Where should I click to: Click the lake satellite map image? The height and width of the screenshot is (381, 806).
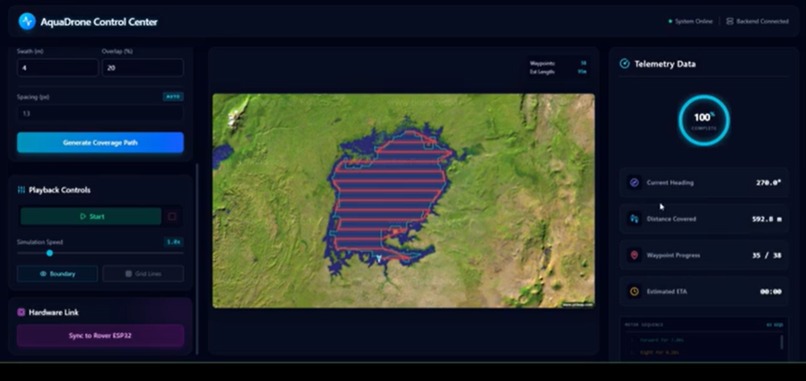tap(404, 201)
